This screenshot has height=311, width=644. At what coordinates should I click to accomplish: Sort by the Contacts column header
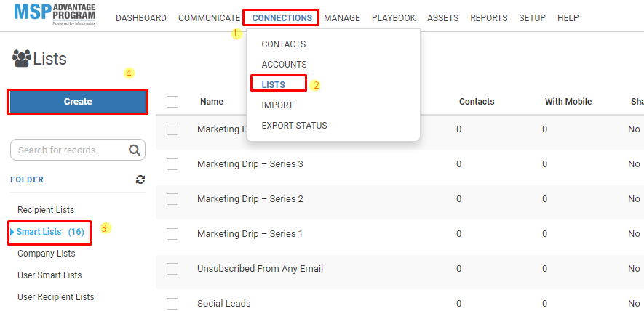(477, 101)
